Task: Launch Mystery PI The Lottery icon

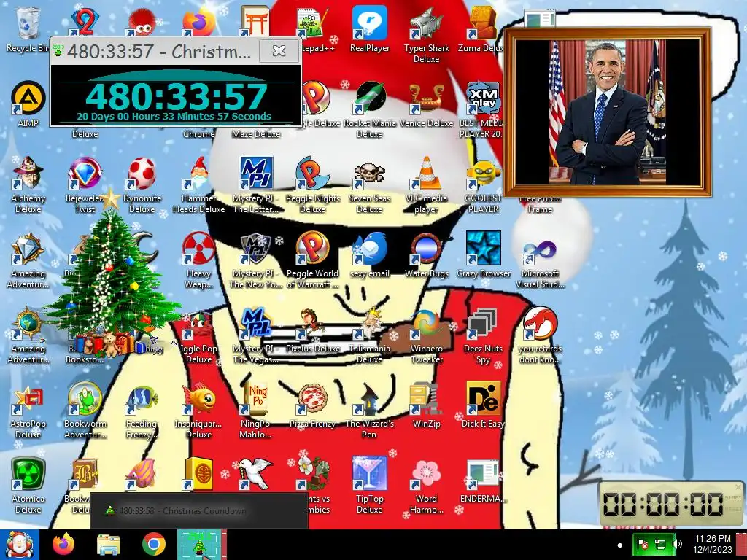Action: (x=256, y=186)
